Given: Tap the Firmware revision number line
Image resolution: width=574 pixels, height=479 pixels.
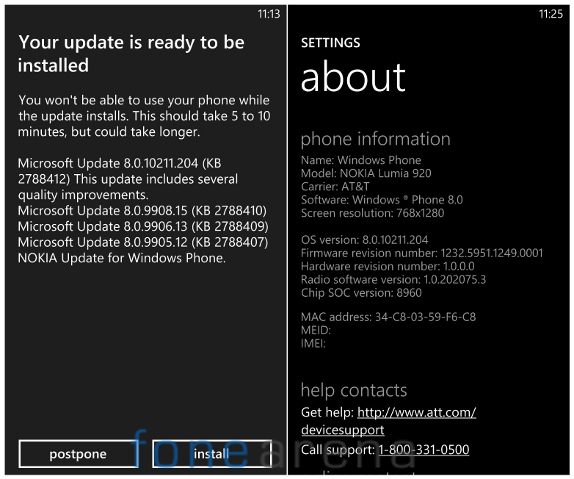Looking at the screenshot, I should point(422,253).
